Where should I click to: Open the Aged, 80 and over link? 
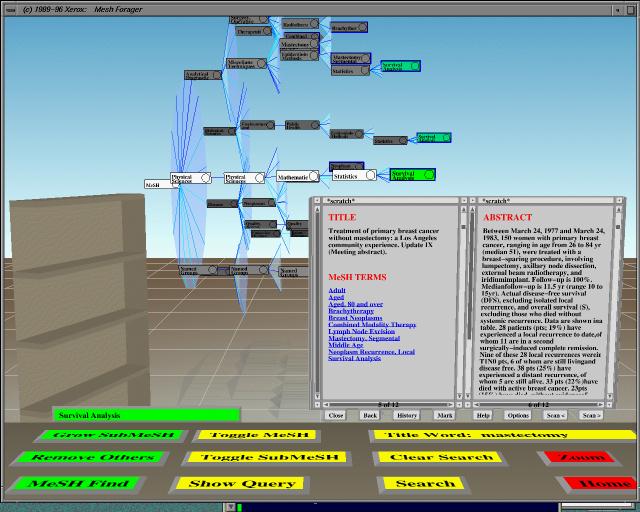tap(356, 304)
